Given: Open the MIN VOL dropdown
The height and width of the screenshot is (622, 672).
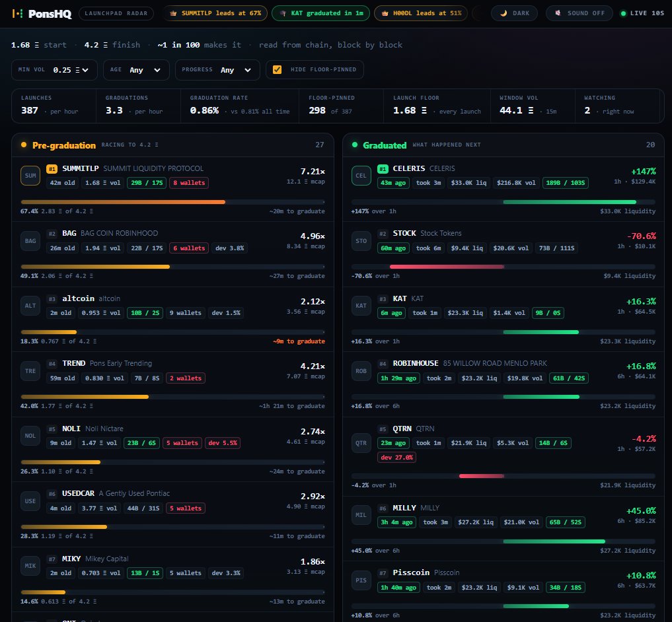Looking at the screenshot, I should pyautogui.click(x=54, y=70).
